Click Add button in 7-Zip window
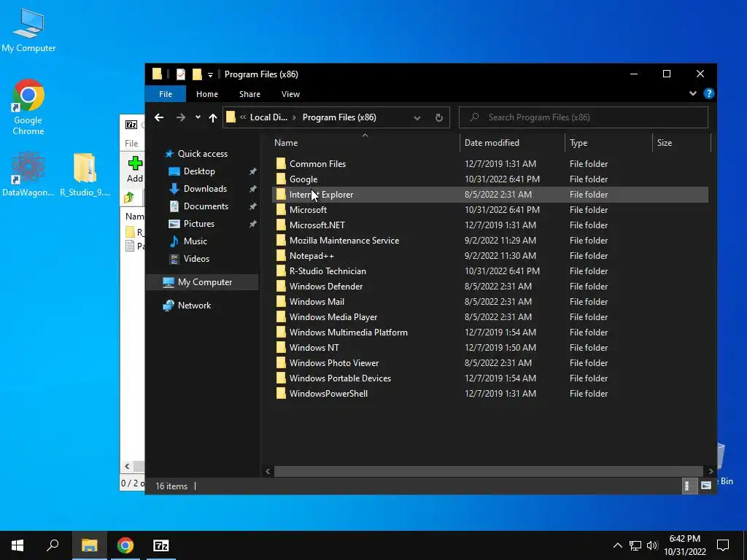 point(135,169)
